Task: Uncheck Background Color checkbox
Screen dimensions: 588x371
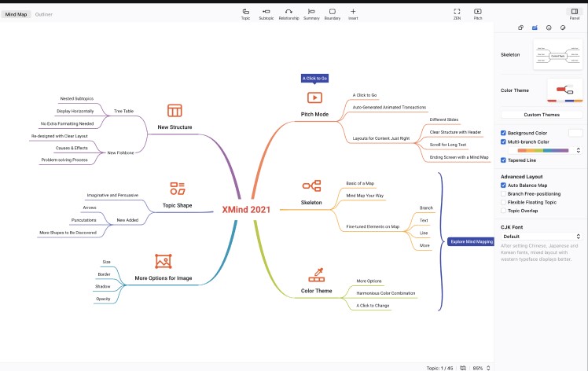Action: (503, 133)
